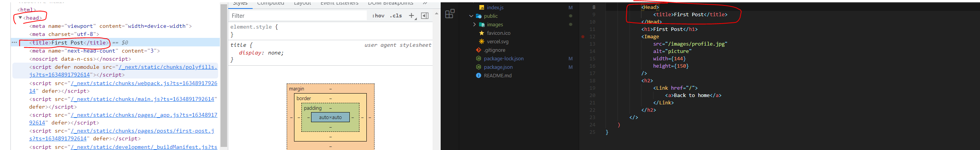Click the html tag in DOM tree
The height and width of the screenshot is (150, 980).
click(27, 10)
